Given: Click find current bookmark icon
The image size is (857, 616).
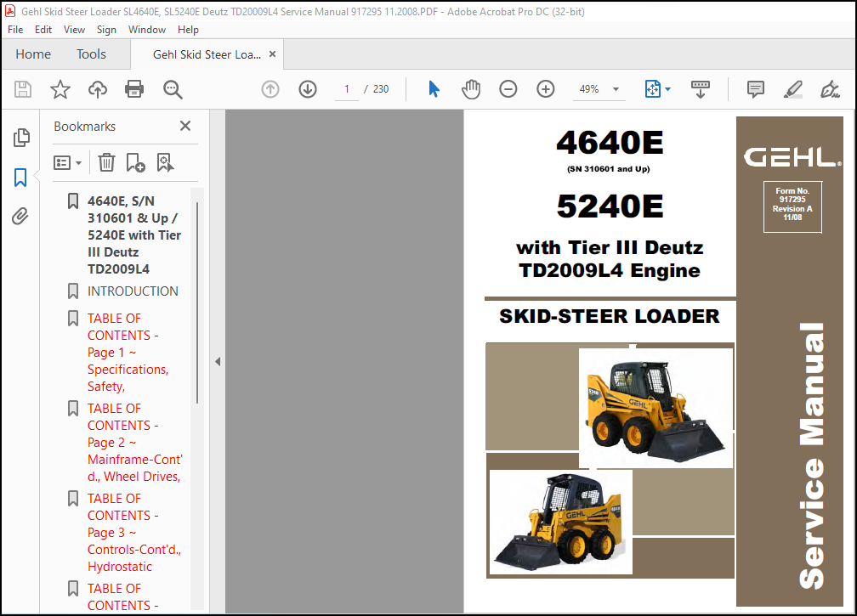Looking at the screenshot, I should point(165,163).
